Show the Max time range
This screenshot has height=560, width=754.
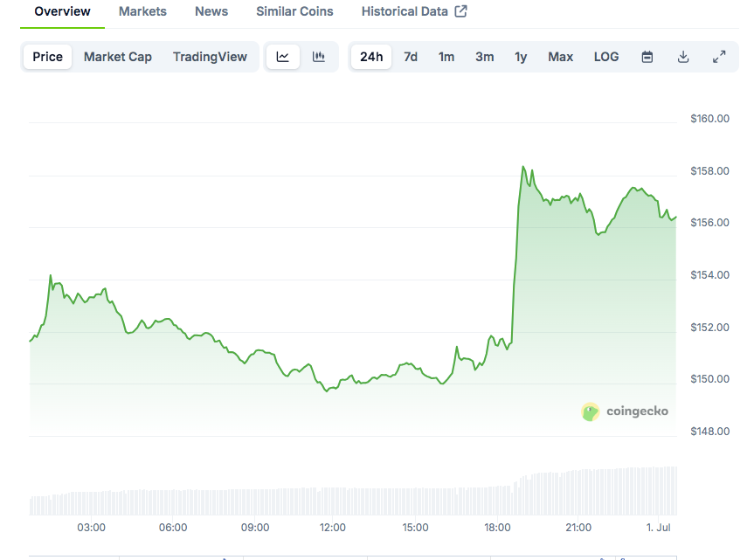(561, 57)
